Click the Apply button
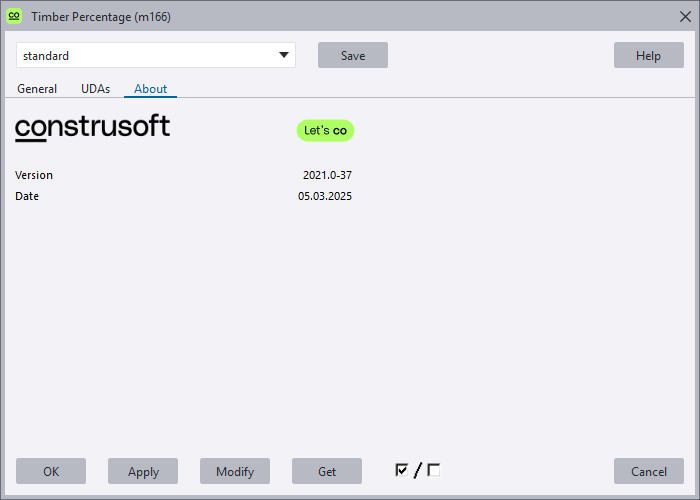 (x=143, y=471)
